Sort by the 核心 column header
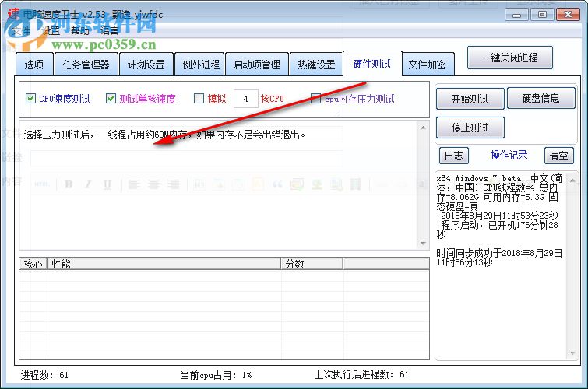 [x=33, y=264]
